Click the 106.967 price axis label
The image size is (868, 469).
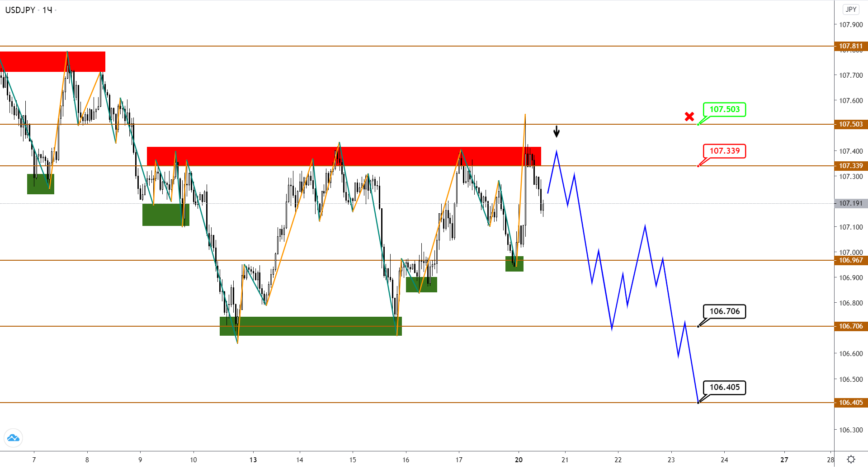coord(851,260)
